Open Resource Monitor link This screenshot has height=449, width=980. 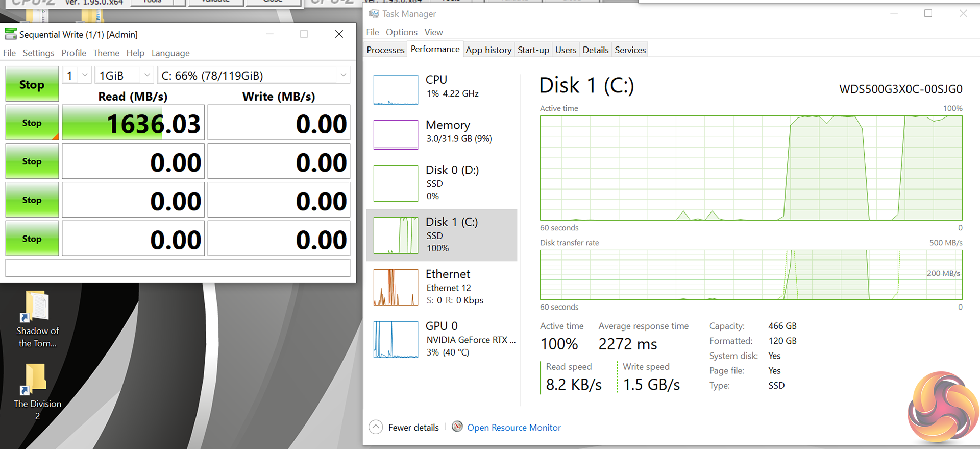click(x=513, y=428)
